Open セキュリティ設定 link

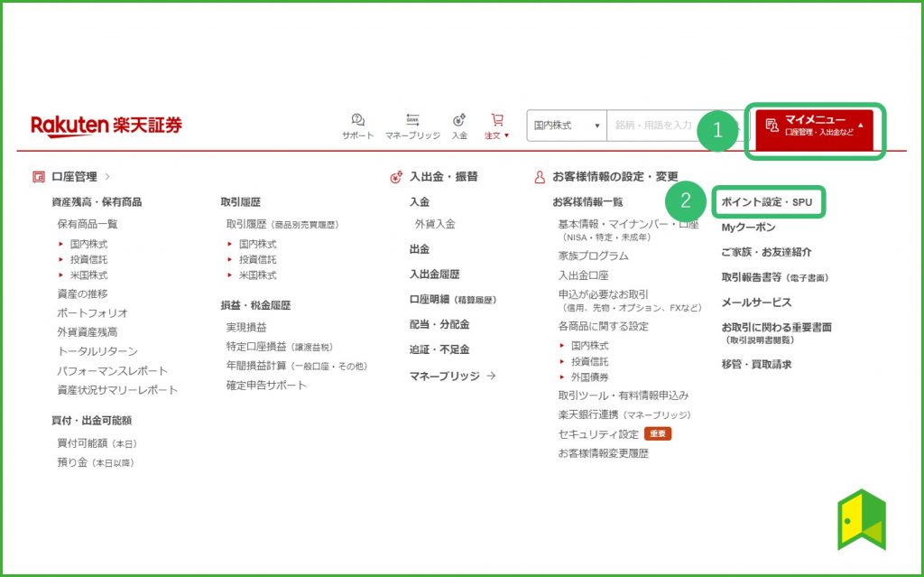click(597, 434)
